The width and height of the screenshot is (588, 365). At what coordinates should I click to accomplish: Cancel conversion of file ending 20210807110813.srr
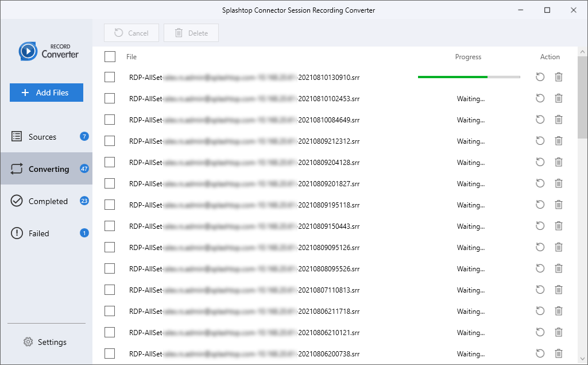(x=540, y=290)
